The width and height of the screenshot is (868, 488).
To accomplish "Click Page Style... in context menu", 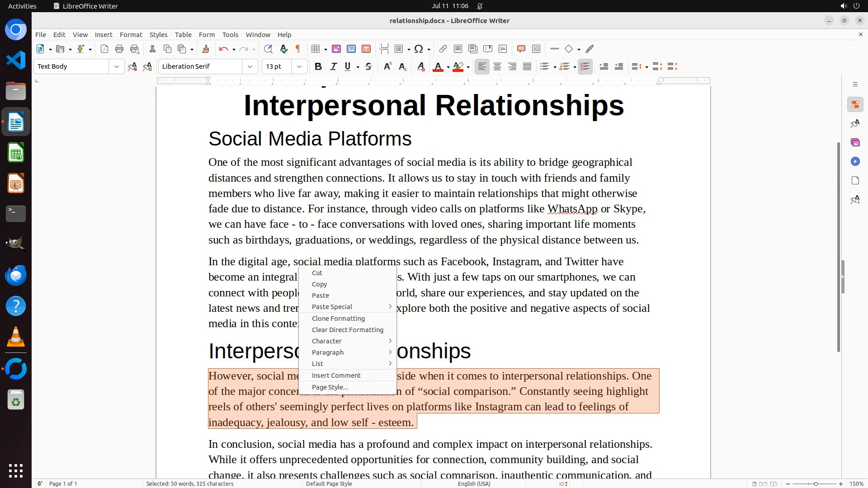I will click(330, 387).
